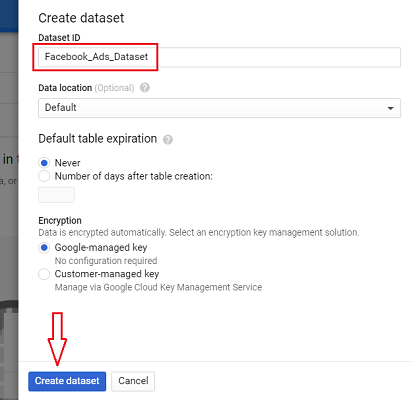The image size is (411, 400).
Task: Choose Number of days after table creation
Action: coord(44,176)
